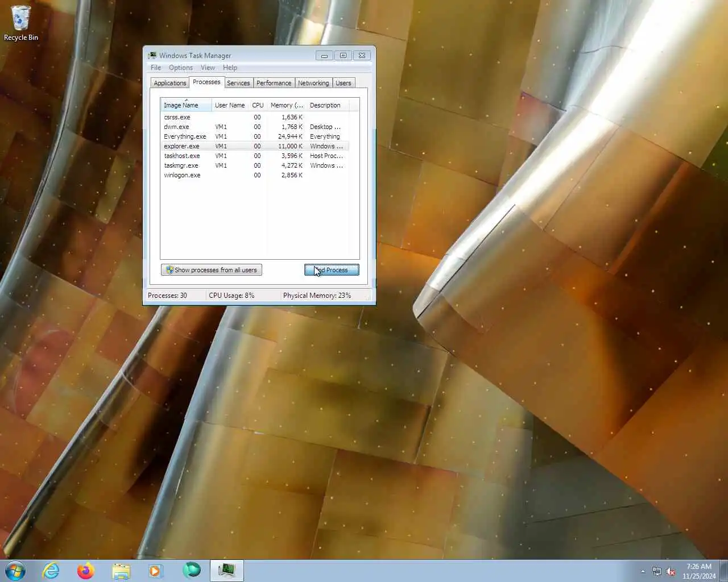Sort by Image Name column header
The height and width of the screenshot is (582, 728).
pos(186,105)
